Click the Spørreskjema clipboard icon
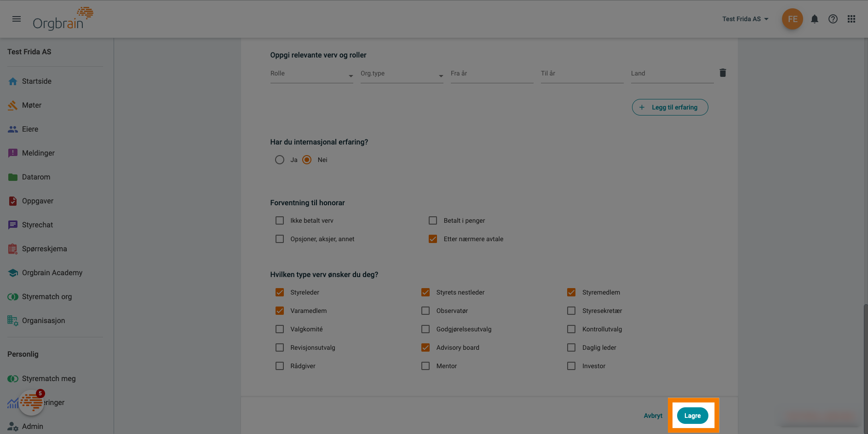Image resolution: width=868 pixels, height=434 pixels. pos(13,249)
